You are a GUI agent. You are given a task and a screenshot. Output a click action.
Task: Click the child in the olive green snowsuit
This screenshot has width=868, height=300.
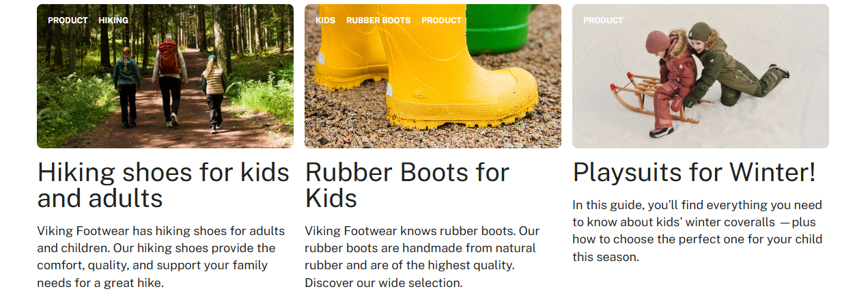pos(724,68)
